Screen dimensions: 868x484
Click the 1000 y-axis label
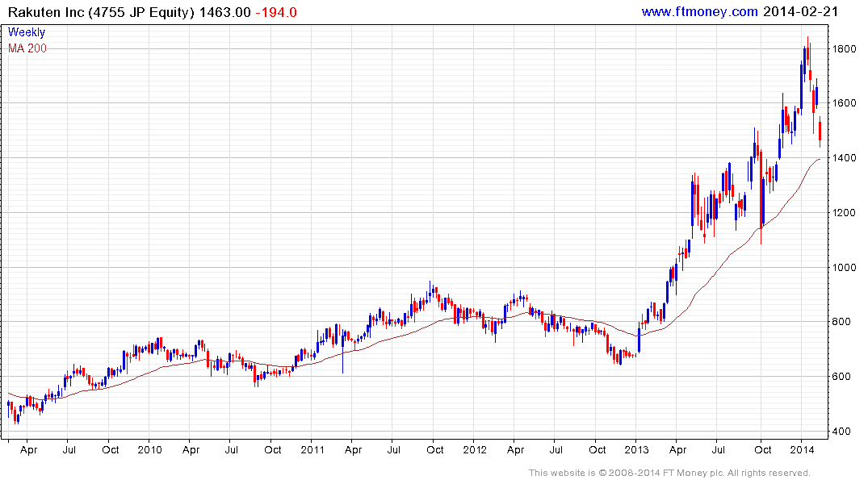(845, 267)
